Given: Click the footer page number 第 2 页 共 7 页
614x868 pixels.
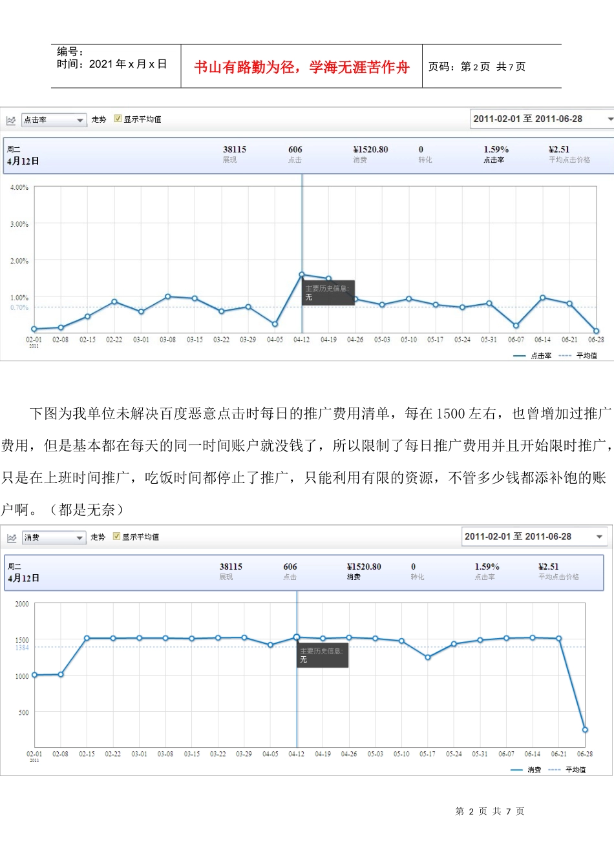Looking at the screenshot, I should pos(490,811).
